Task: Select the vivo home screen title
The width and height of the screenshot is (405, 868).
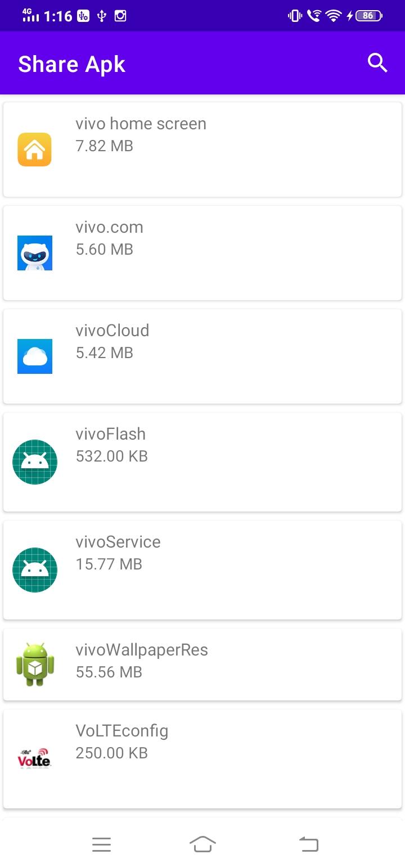Action: pyautogui.click(x=141, y=124)
